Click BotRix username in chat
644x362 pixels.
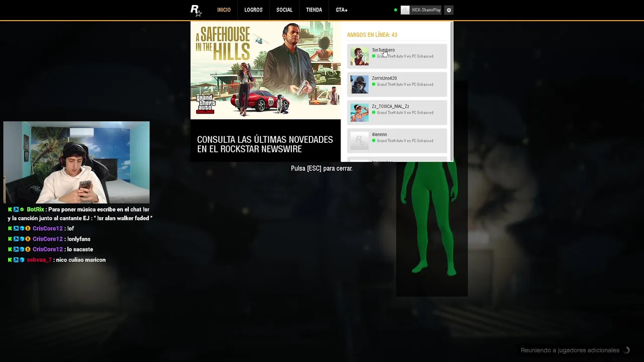click(35, 210)
